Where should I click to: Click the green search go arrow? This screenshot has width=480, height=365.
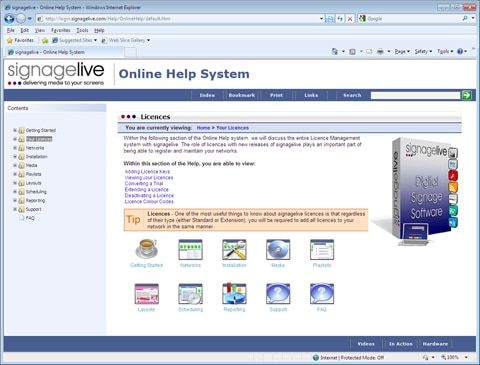point(467,95)
